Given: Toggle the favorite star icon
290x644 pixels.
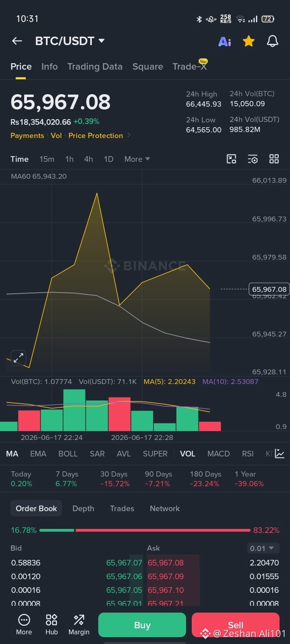Looking at the screenshot, I should click(249, 41).
